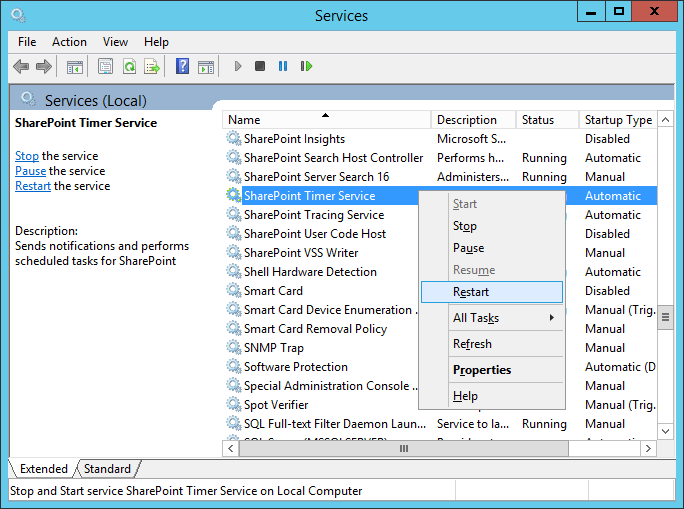Click the Pause Service toolbar icon
This screenshot has height=509, width=684.
(283, 66)
